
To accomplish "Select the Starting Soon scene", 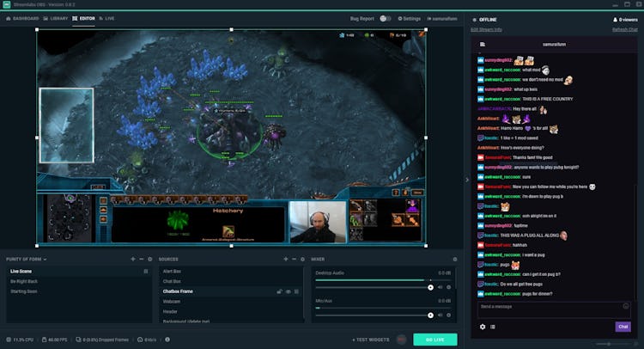I will coord(78,291).
